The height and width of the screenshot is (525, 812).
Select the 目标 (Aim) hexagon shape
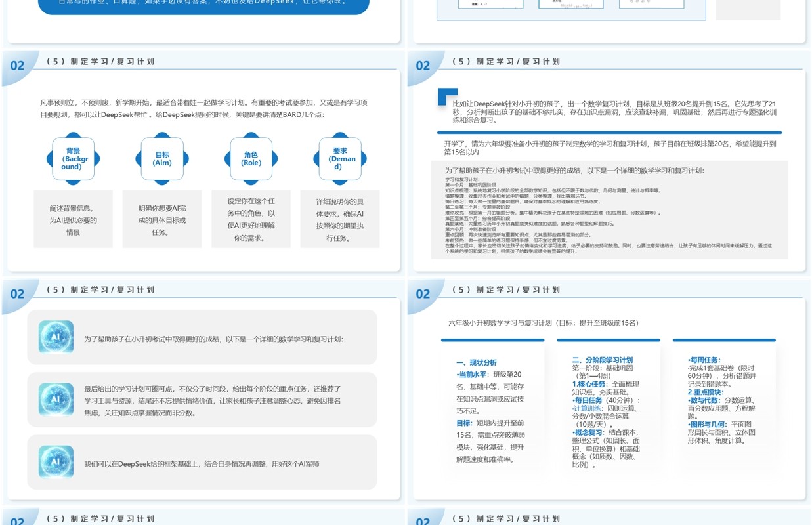click(x=162, y=159)
